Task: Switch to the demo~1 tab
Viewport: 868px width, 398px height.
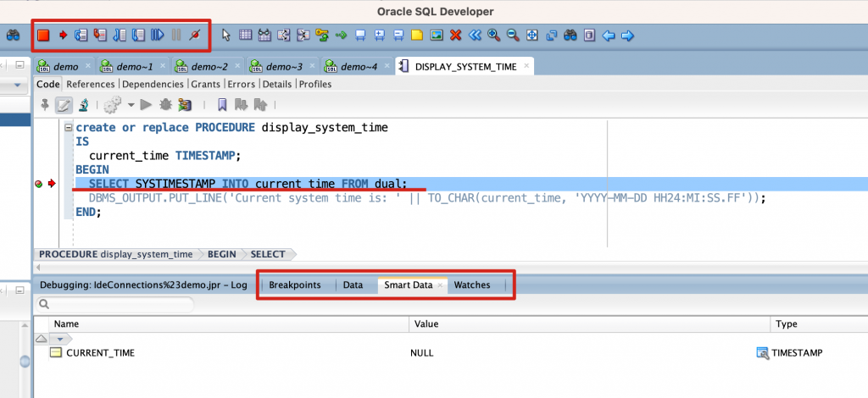Action: click(135, 66)
